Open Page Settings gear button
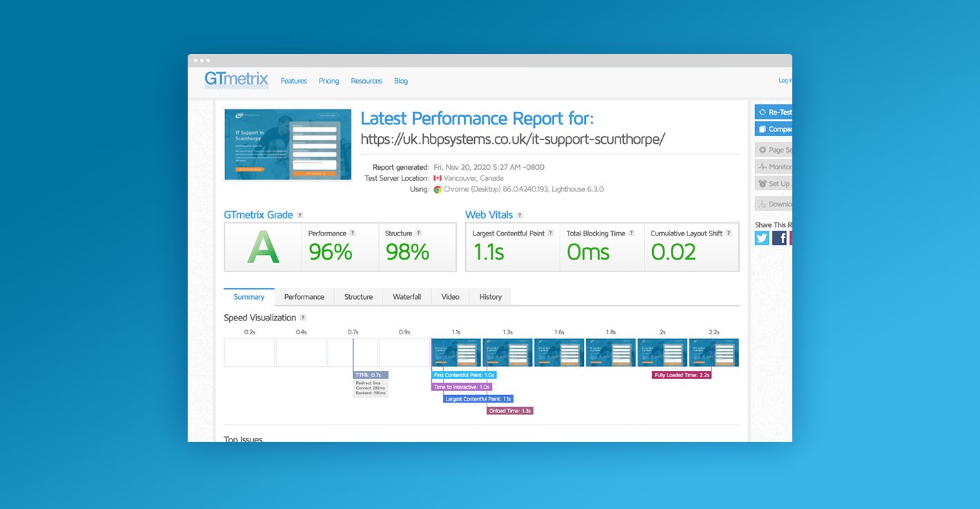The height and width of the screenshot is (509, 980). coord(774,150)
